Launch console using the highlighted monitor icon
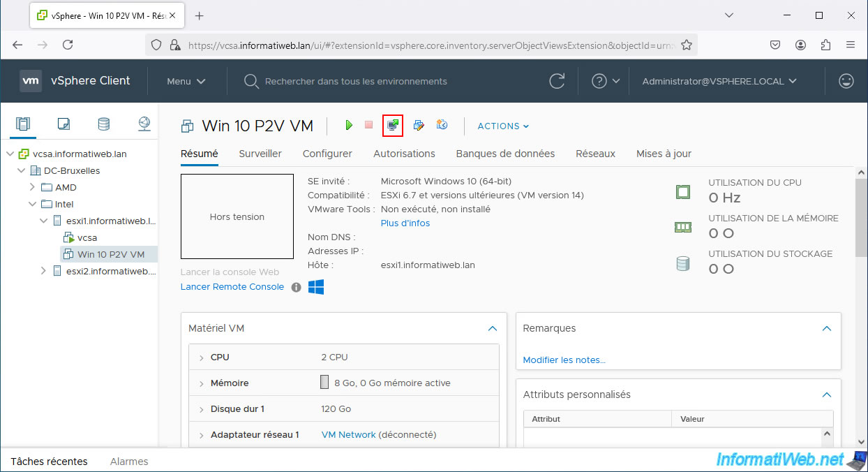 pos(393,125)
